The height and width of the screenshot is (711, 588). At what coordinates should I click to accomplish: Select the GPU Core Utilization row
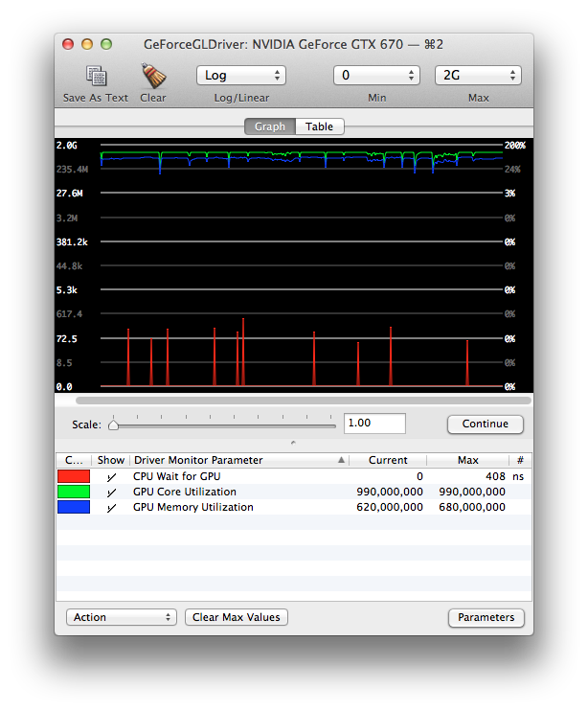(294, 492)
